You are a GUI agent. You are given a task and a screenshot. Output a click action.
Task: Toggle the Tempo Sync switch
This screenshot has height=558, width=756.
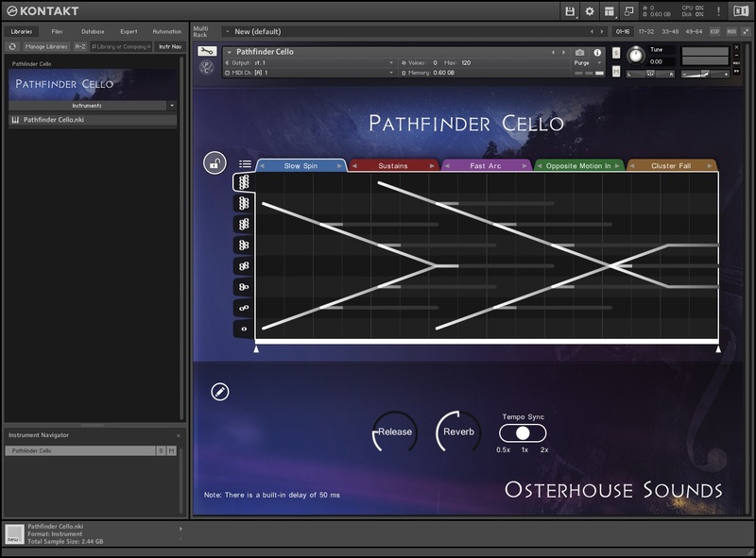pyautogui.click(x=523, y=432)
